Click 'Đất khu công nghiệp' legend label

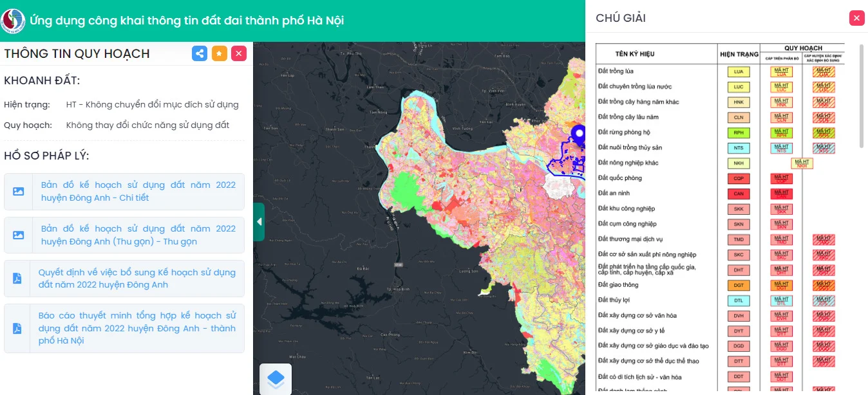coord(627,208)
